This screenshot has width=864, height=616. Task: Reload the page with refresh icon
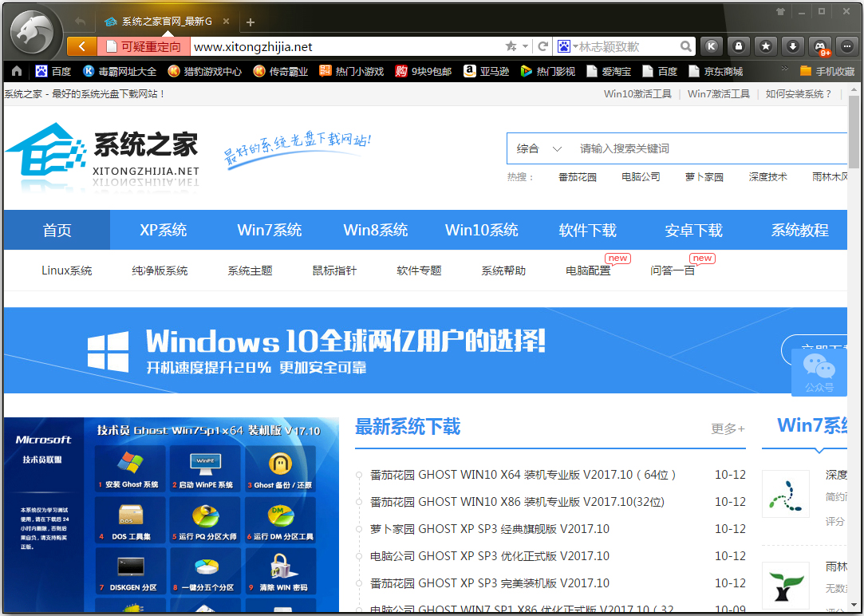[x=542, y=46]
